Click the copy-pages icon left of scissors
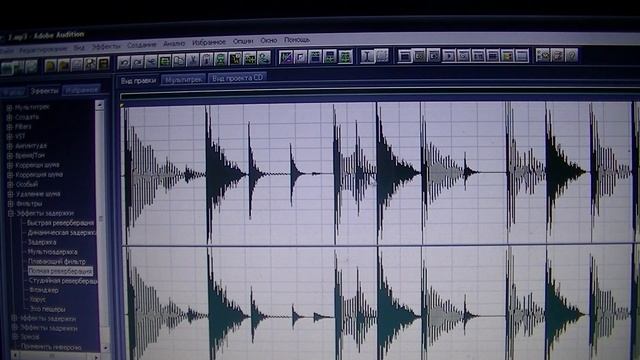Image resolution: width=640 pixels, height=360 pixels. click(x=179, y=60)
